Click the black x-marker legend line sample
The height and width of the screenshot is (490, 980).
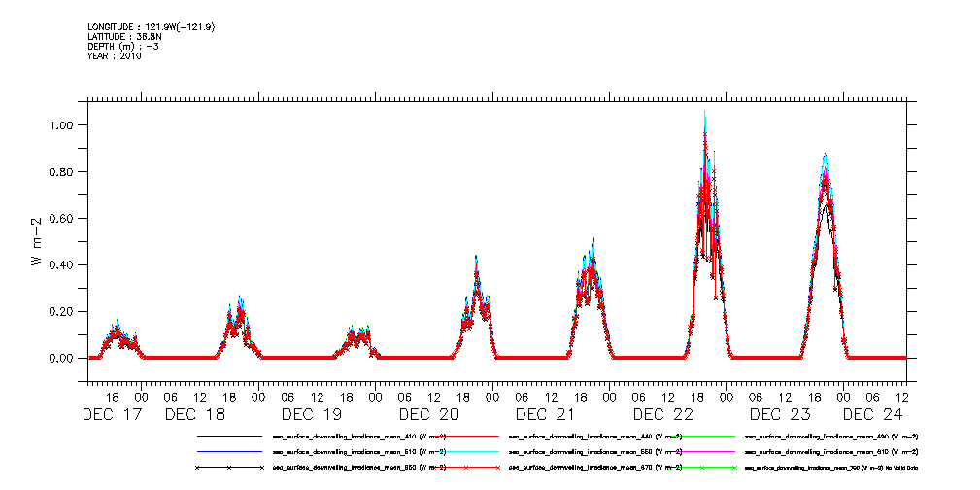point(229,468)
